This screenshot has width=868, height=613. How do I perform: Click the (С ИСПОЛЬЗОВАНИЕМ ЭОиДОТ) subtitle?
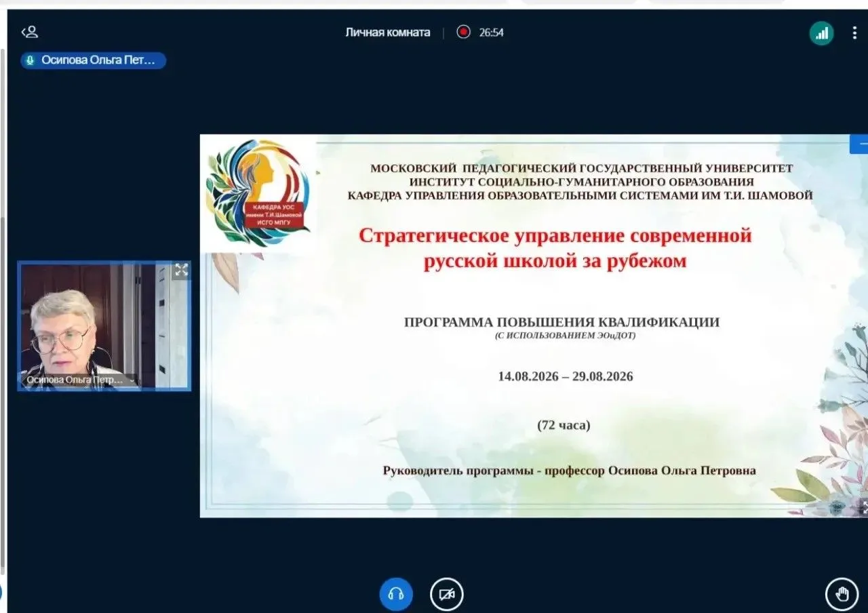click(565, 335)
